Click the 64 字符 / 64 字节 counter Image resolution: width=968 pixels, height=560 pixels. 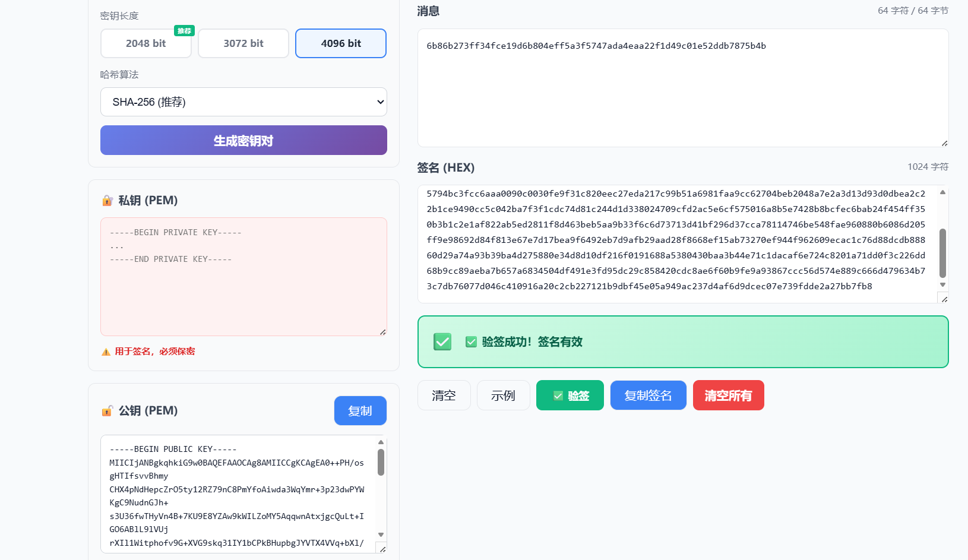[913, 11]
